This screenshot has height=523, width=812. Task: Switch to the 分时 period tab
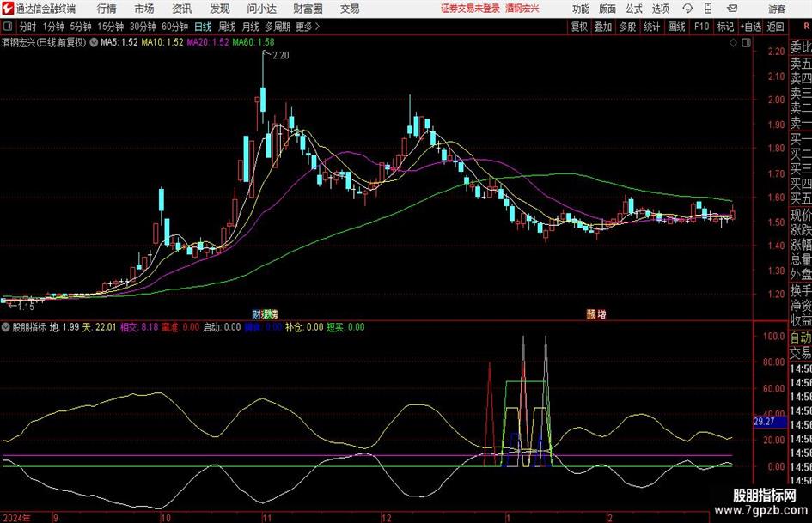pyautogui.click(x=28, y=27)
